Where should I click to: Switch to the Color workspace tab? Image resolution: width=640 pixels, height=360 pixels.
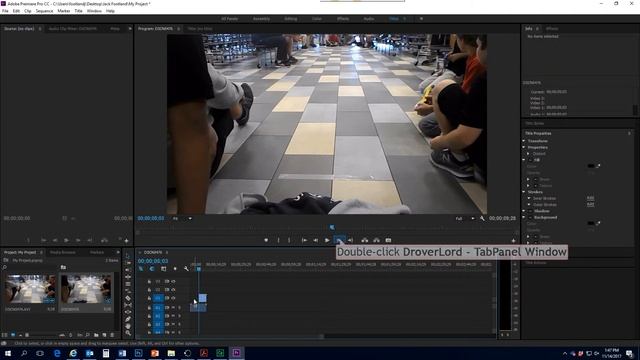317,19
